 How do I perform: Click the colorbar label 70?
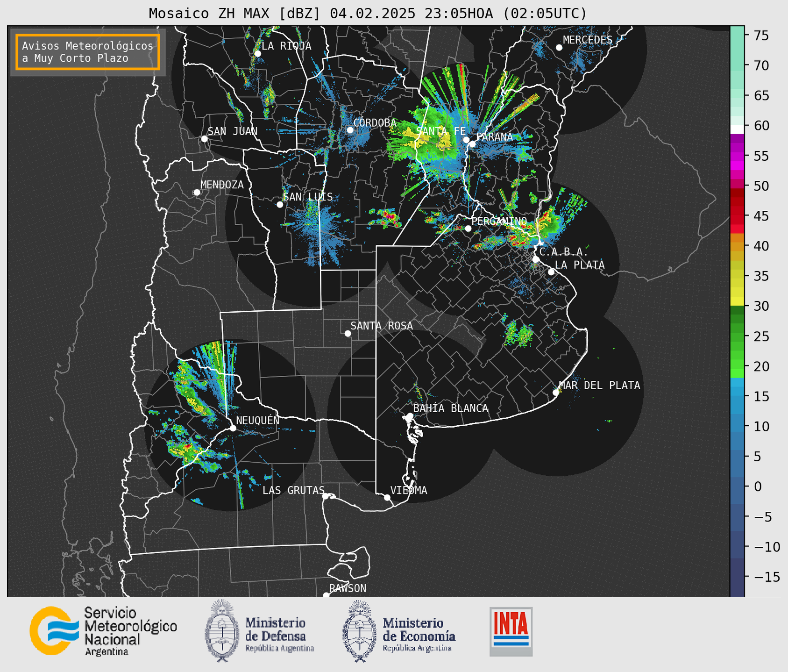click(761, 65)
